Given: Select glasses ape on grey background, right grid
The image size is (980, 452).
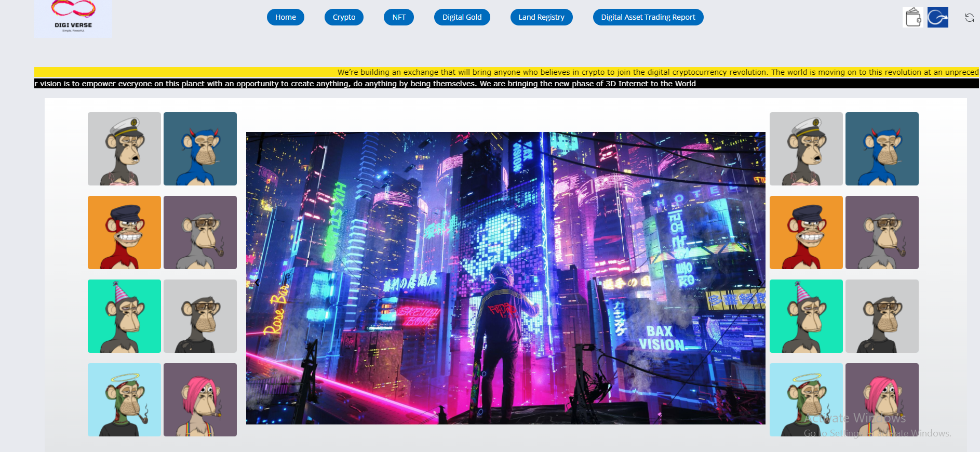Looking at the screenshot, I should pyautogui.click(x=882, y=316).
